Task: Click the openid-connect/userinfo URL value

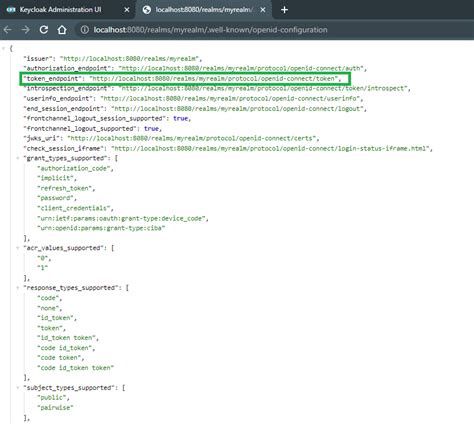Action: 230,99
